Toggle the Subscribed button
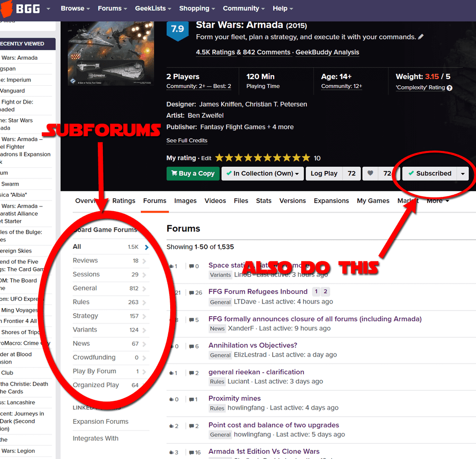The width and height of the screenshot is (476, 459). pos(430,173)
